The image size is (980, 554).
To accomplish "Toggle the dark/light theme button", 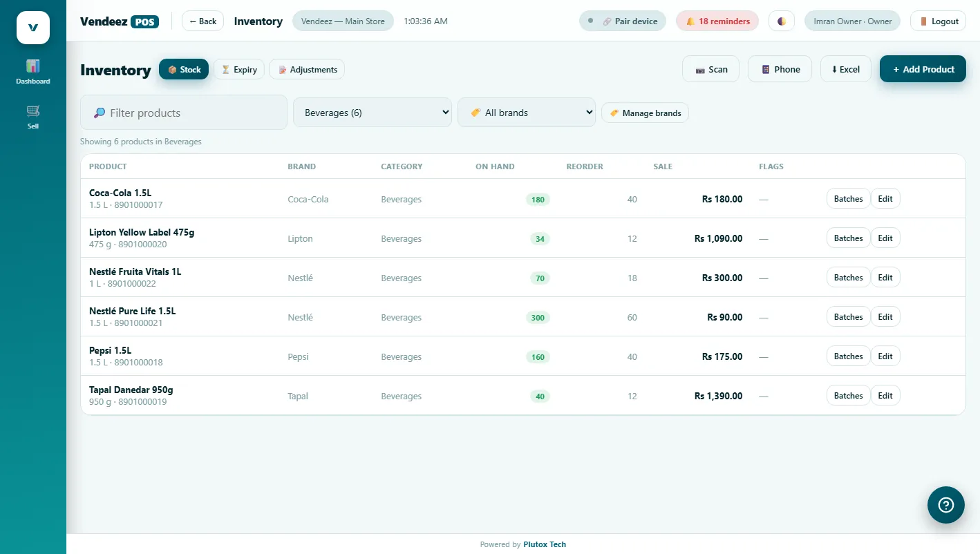I will coord(782,21).
